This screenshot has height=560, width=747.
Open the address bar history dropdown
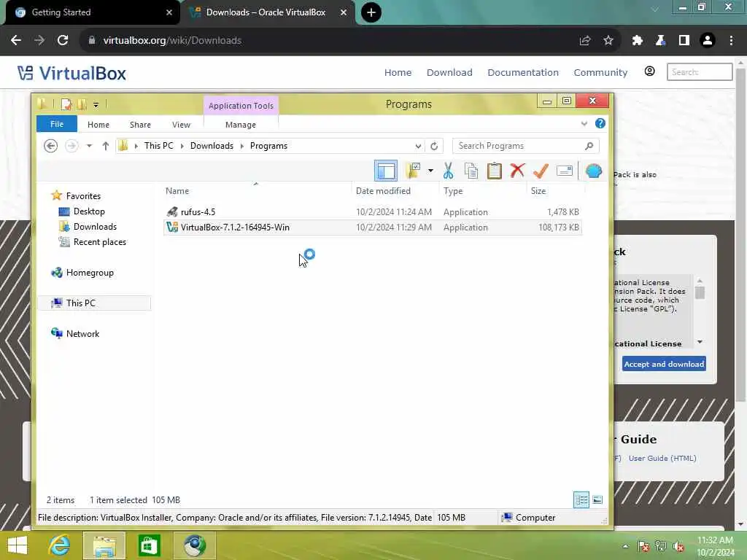pos(418,146)
